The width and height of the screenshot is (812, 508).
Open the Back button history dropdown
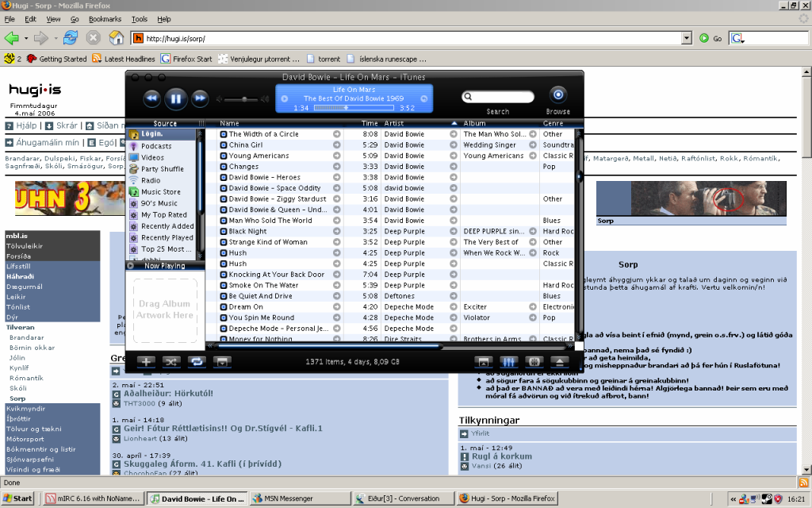(x=26, y=38)
